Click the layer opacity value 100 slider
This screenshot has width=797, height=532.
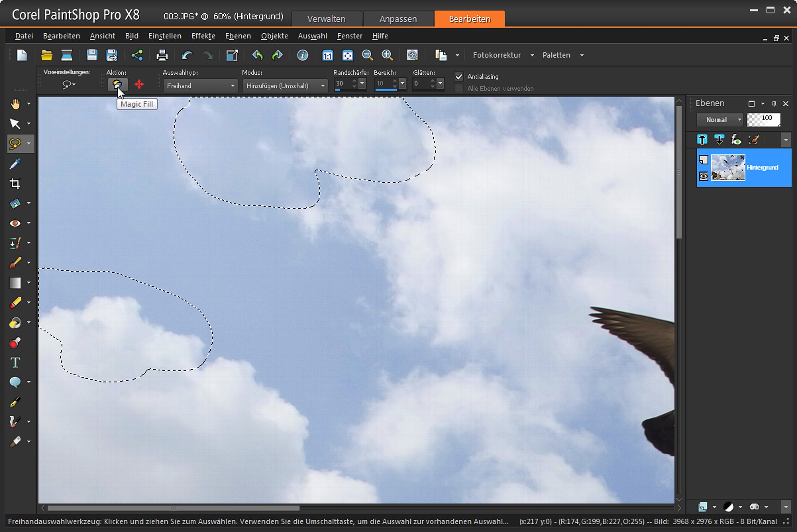click(764, 120)
